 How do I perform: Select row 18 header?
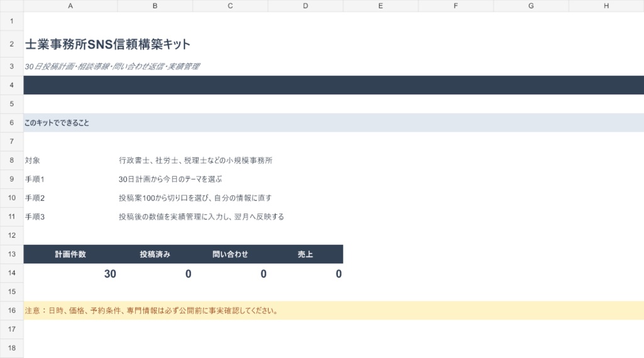click(x=11, y=348)
